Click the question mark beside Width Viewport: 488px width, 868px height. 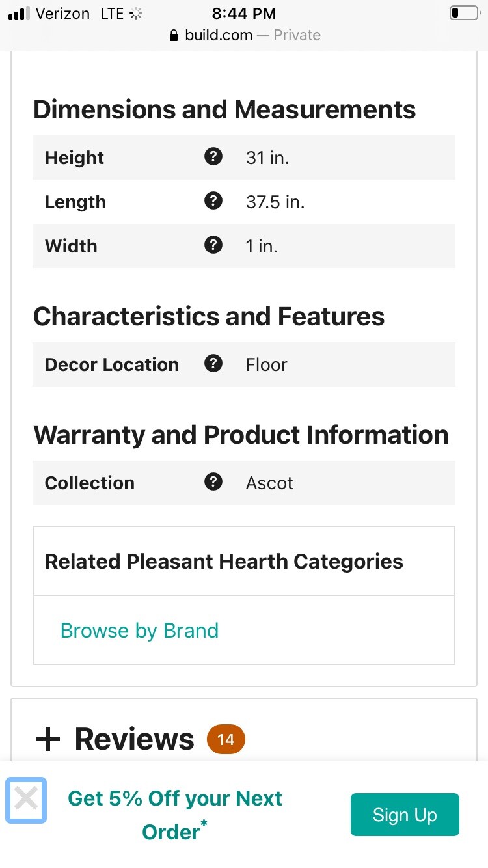click(213, 245)
